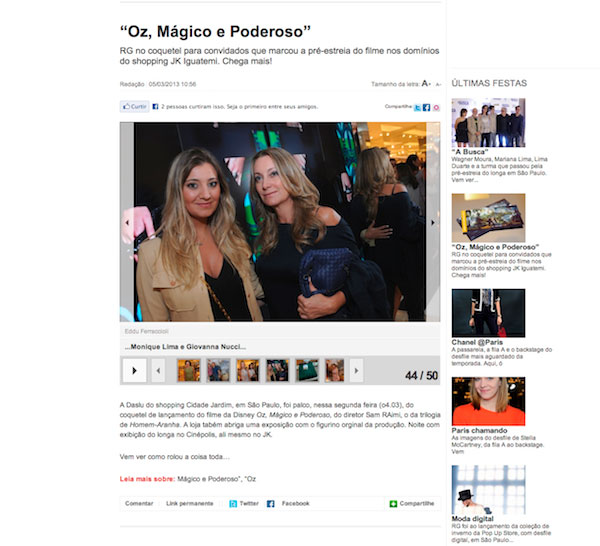Image resolution: width=600 pixels, height=546 pixels.
Task: Go to previous photo with left arrow on image
Action: 127,222
